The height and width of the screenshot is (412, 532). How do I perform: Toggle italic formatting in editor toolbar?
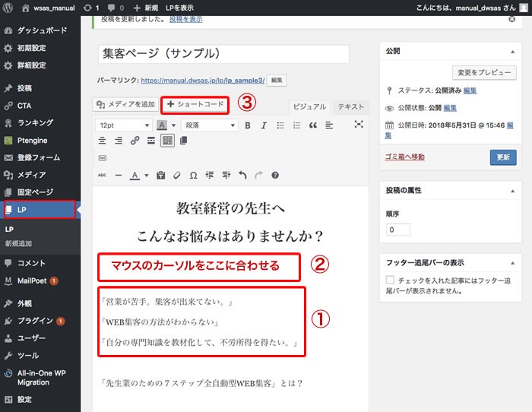pyautogui.click(x=264, y=125)
